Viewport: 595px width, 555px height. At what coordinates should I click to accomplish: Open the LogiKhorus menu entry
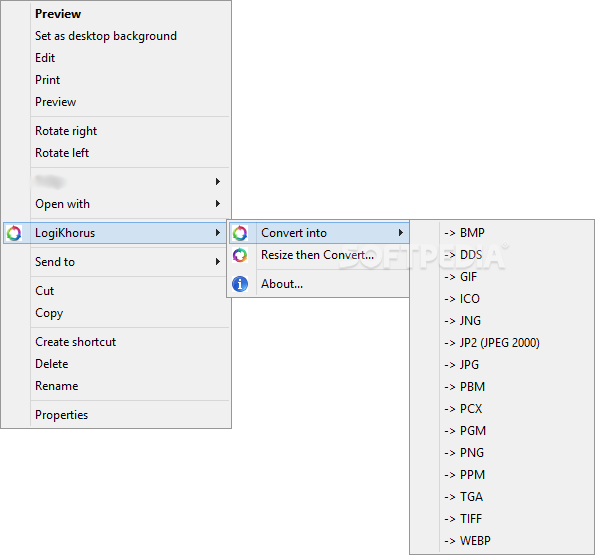pos(115,233)
